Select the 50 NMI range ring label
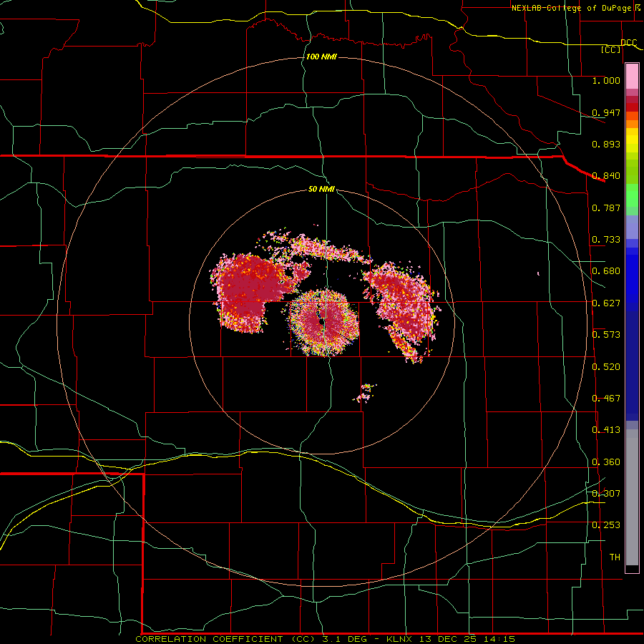Viewport: 644px width, 644px height. point(321,189)
